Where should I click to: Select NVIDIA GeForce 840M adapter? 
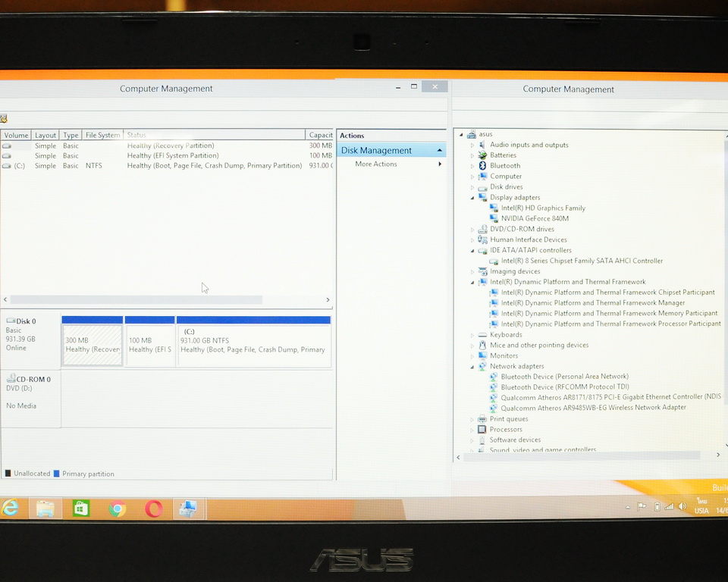click(x=535, y=218)
